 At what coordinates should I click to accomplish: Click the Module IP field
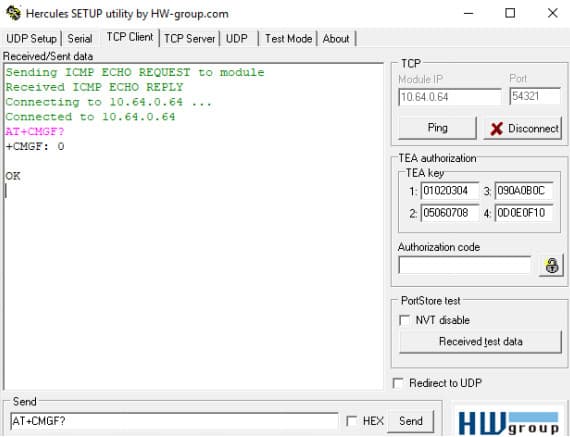click(450, 97)
